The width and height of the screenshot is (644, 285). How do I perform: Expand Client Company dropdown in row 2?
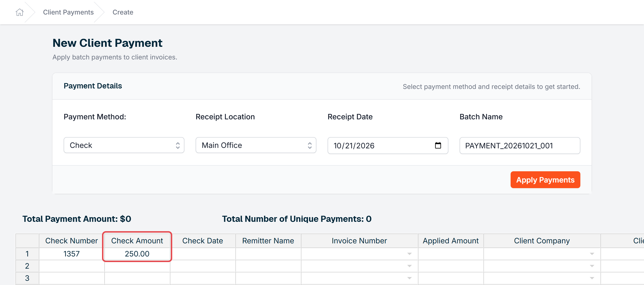point(592,266)
